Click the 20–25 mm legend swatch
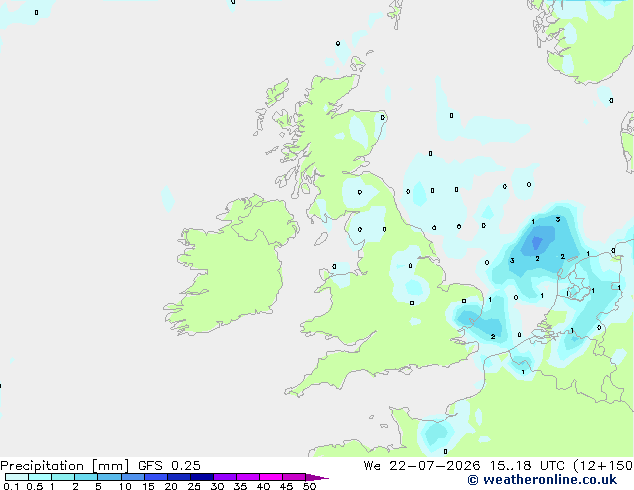The width and height of the screenshot is (634, 490). point(179,477)
